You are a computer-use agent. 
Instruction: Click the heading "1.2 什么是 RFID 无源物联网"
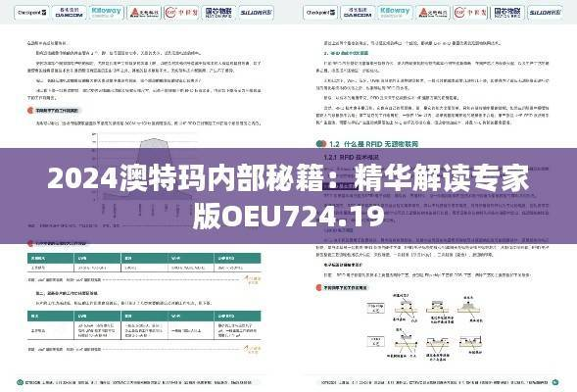(373, 144)
